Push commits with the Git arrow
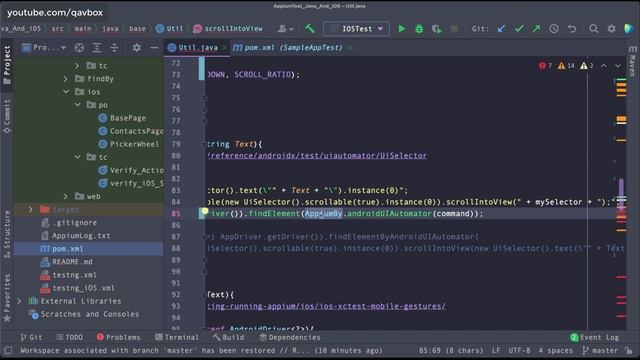Screen dimensions: 640x360 click(x=536, y=29)
